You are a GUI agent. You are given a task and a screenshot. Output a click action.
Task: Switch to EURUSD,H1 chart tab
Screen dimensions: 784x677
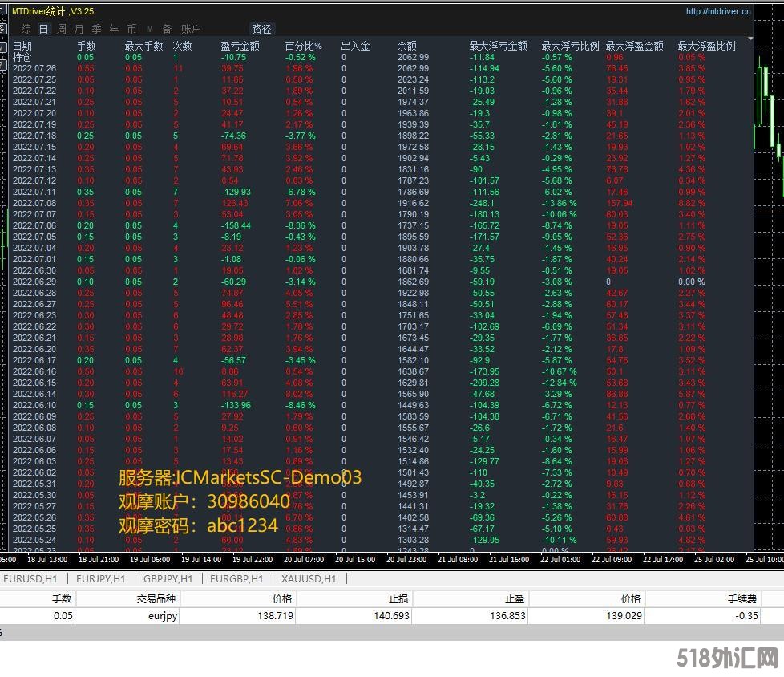point(30,579)
